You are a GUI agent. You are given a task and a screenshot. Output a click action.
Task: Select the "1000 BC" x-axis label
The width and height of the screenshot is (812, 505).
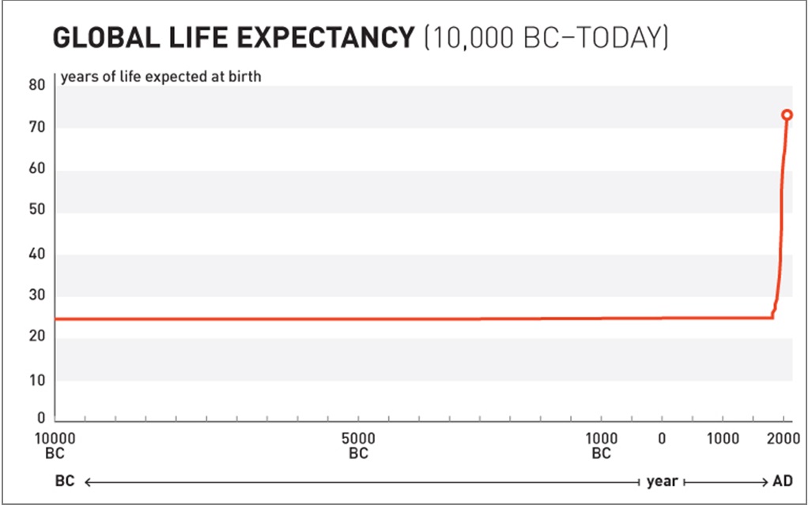(x=601, y=446)
